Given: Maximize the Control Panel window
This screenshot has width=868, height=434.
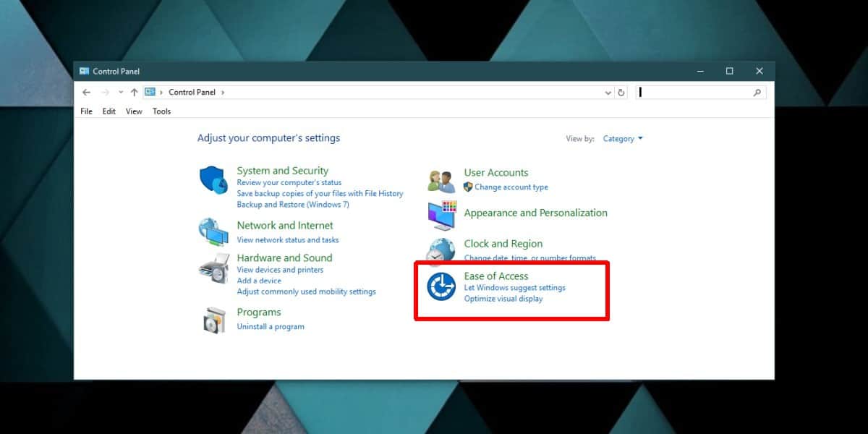Looking at the screenshot, I should click(x=729, y=71).
